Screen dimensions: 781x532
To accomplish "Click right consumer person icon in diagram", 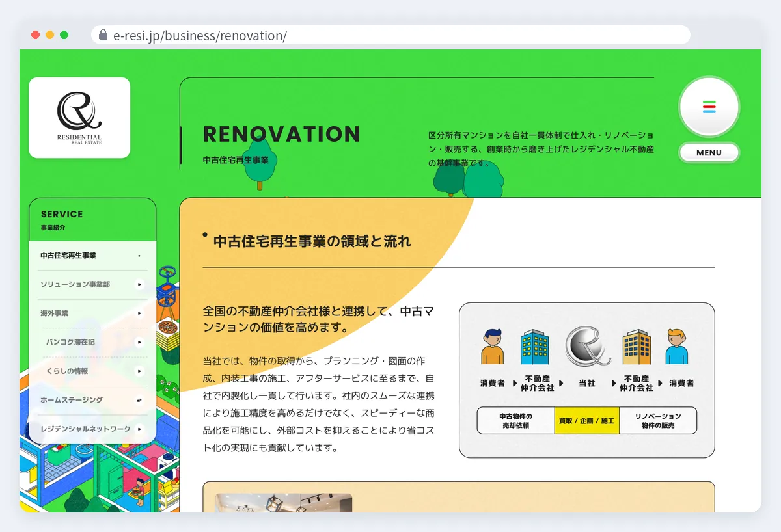I will pyautogui.click(x=677, y=347).
